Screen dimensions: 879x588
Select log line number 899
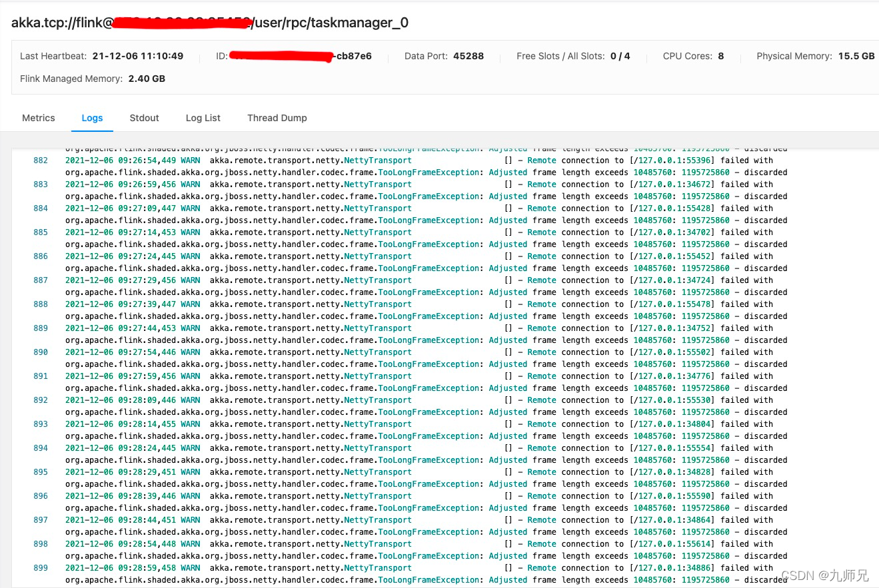click(41, 568)
